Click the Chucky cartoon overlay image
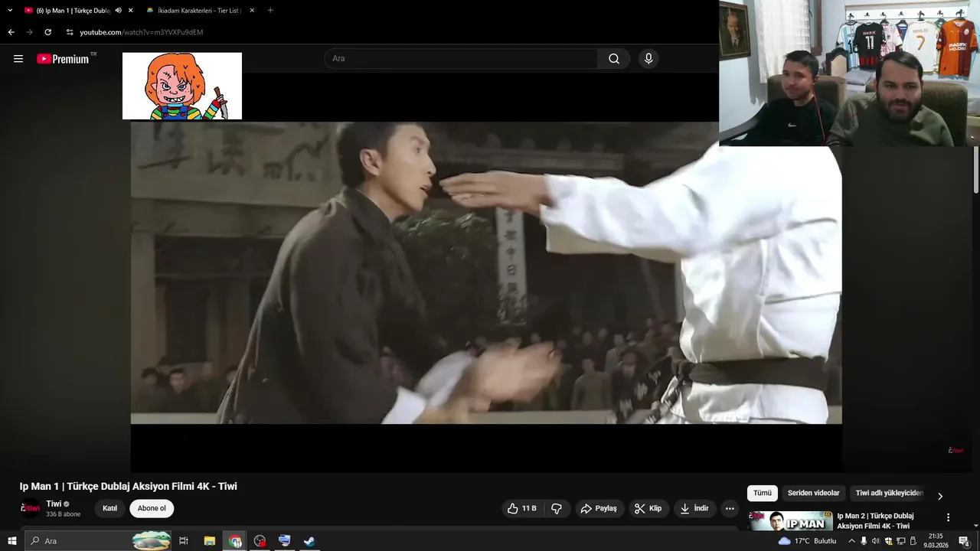This screenshot has height=551, width=980. pos(182,86)
